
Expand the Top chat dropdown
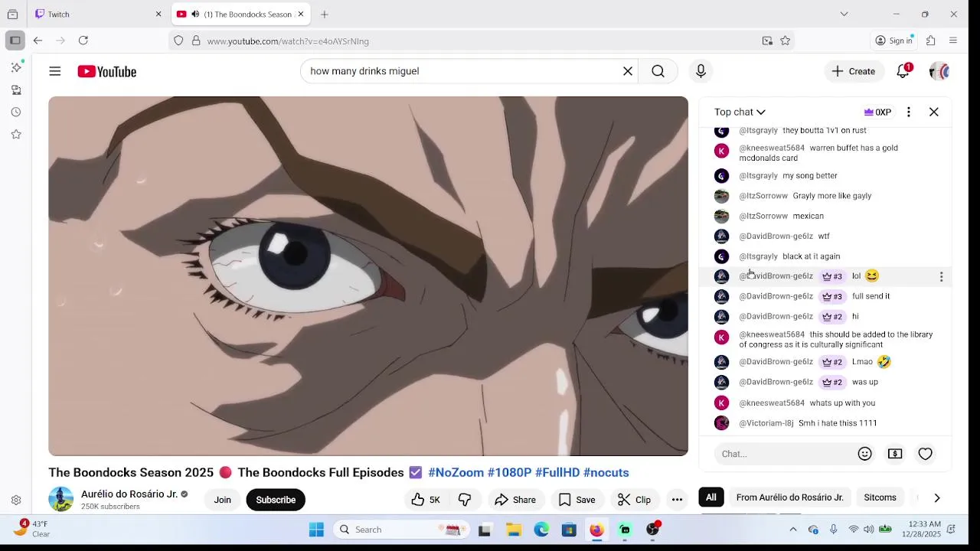click(740, 112)
